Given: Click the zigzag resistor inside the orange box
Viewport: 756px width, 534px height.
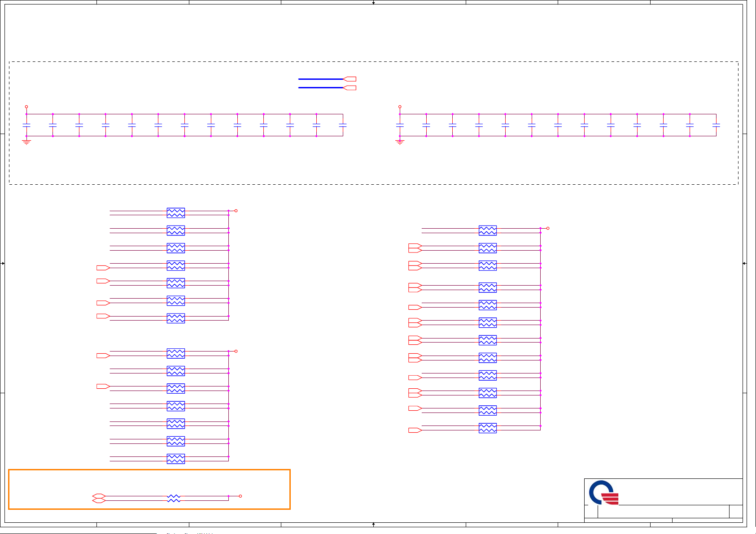Looking at the screenshot, I should (x=174, y=498).
